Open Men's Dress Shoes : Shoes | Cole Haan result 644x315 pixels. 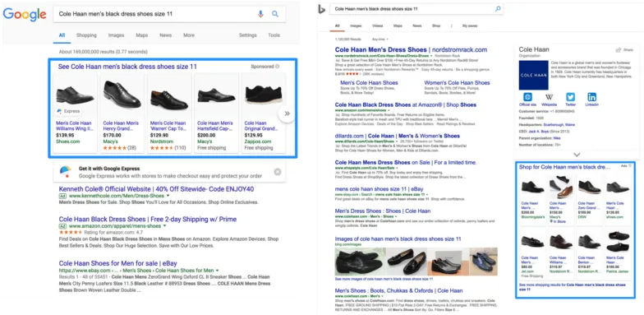(383, 211)
